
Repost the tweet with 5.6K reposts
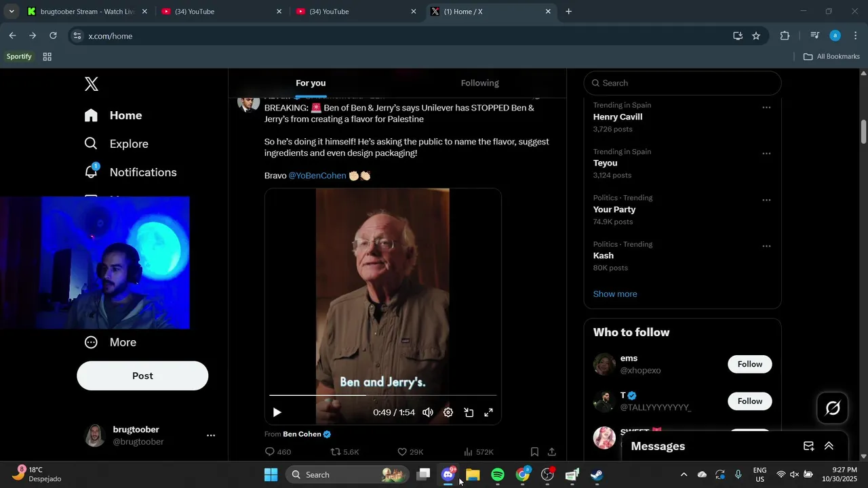[344, 452]
